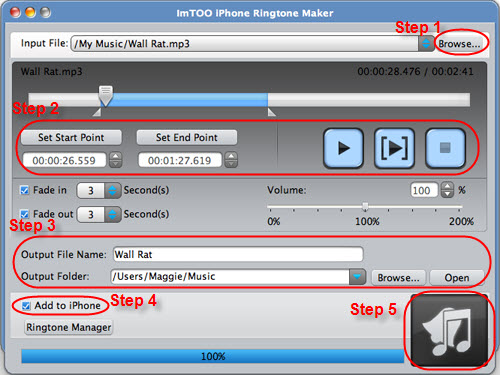Image resolution: width=500 pixels, height=375 pixels.
Task: Click the Volume slider handle
Action: click(x=365, y=206)
